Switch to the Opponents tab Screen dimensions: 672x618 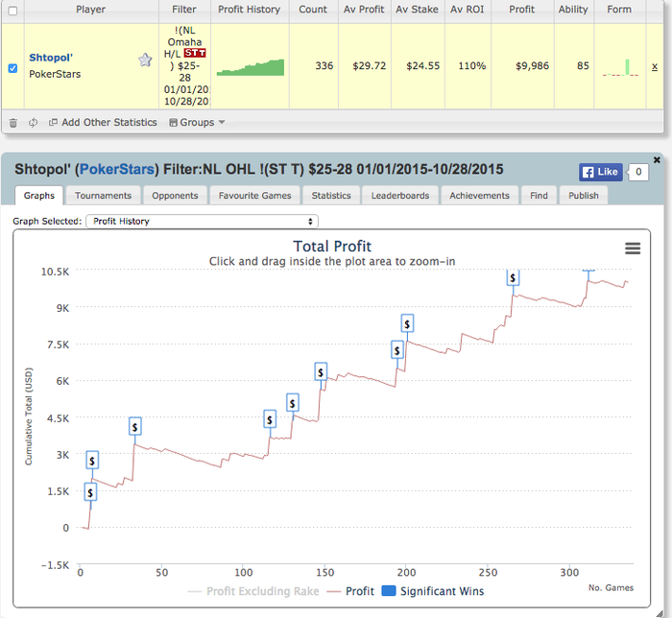point(175,196)
